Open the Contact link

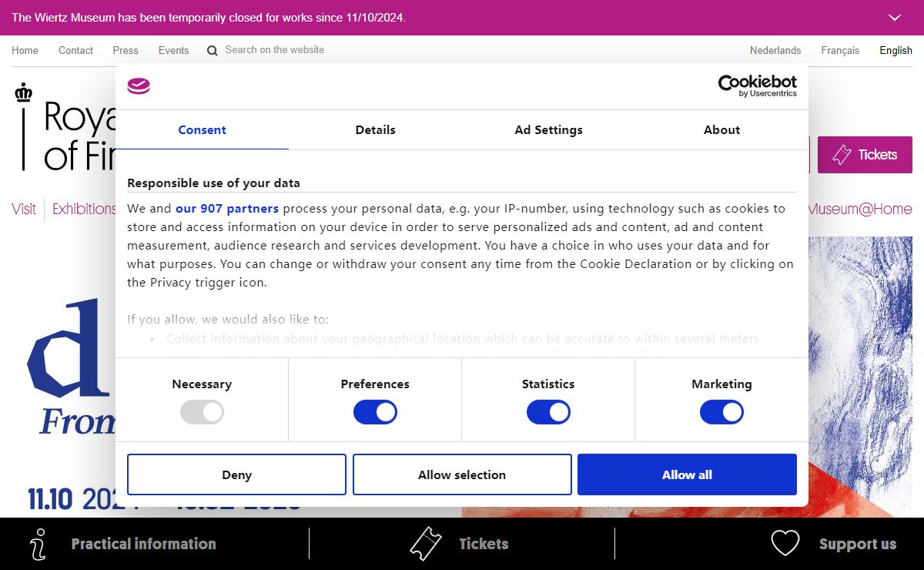tap(75, 51)
